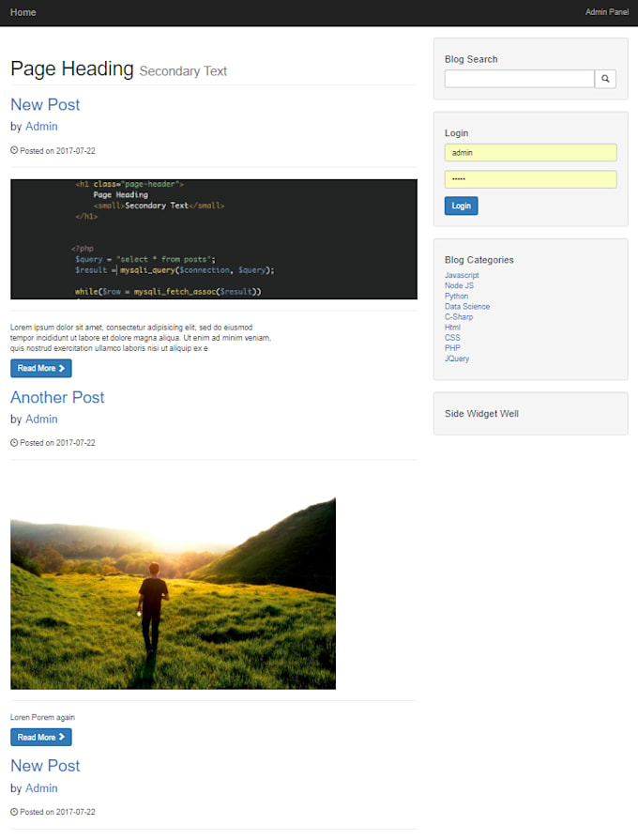638x840 pixels.
Task: Open the CSS category
Action: click(452, 338)
